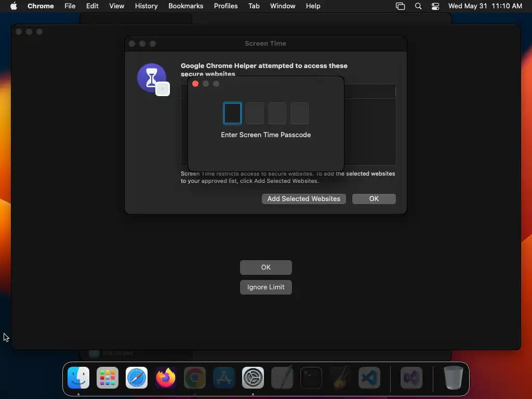This screenshot has width=532, height=399.
Task: Open App Store from the Dock
Action: point(224,378)
